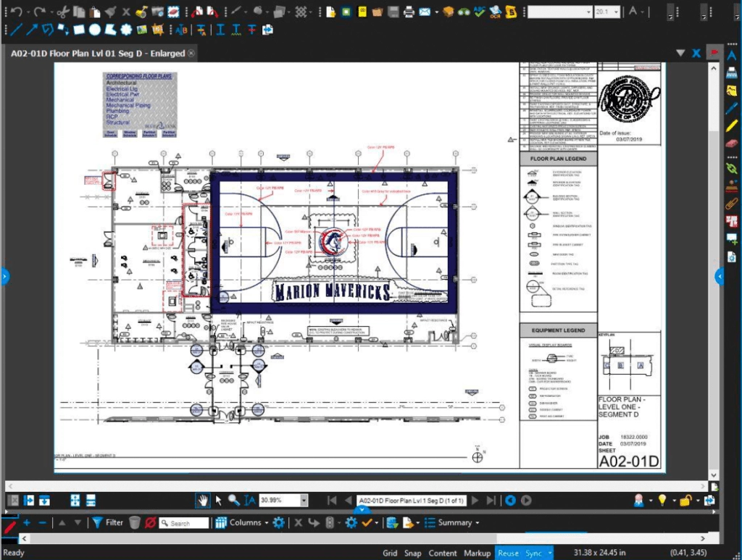Switch to A02-01D Floor Plan tab
The width and height of the screenshot is (742, 560).
pos(98,54)
